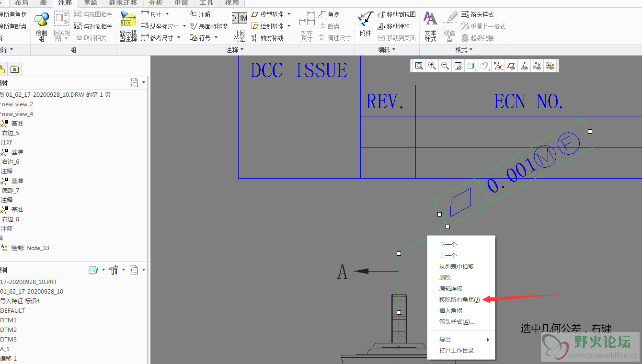Expand the 符号 dropdown arrow

(x=216, y=38)
